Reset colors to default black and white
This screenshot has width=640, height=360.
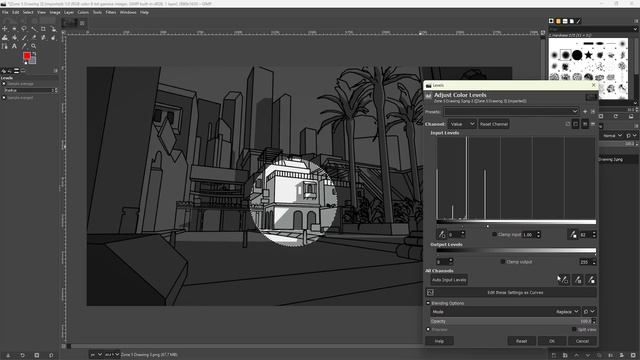pyautogui.click(x=25, y=63)
